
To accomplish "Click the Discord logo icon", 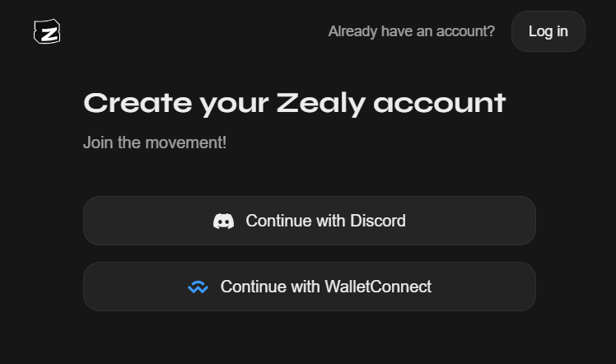I will coord(223,221).
